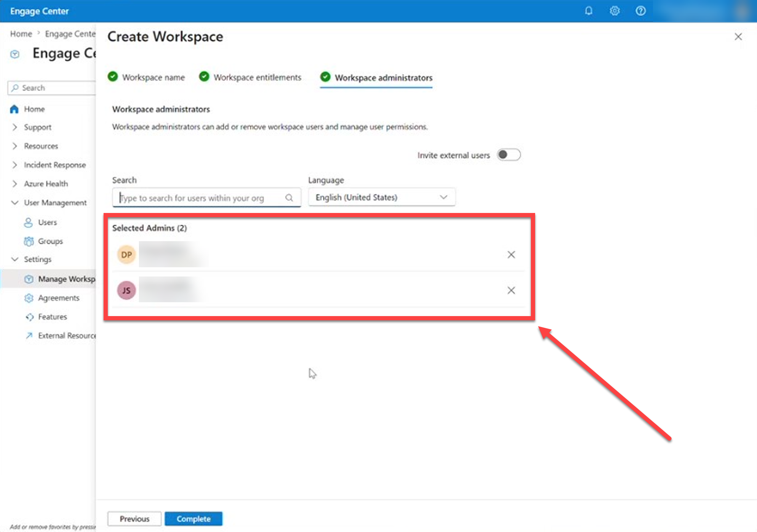Open the settings gear in header

click(x=615, y=11)
